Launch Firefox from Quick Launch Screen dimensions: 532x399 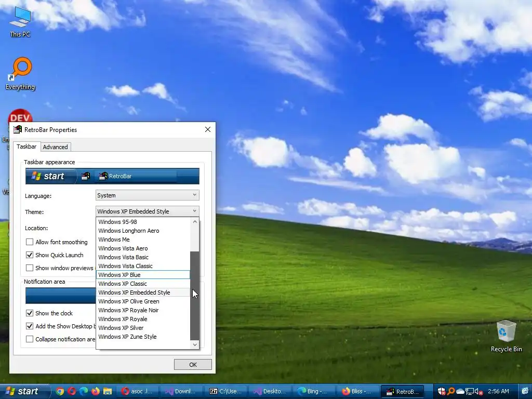click(x=96, y=391)
